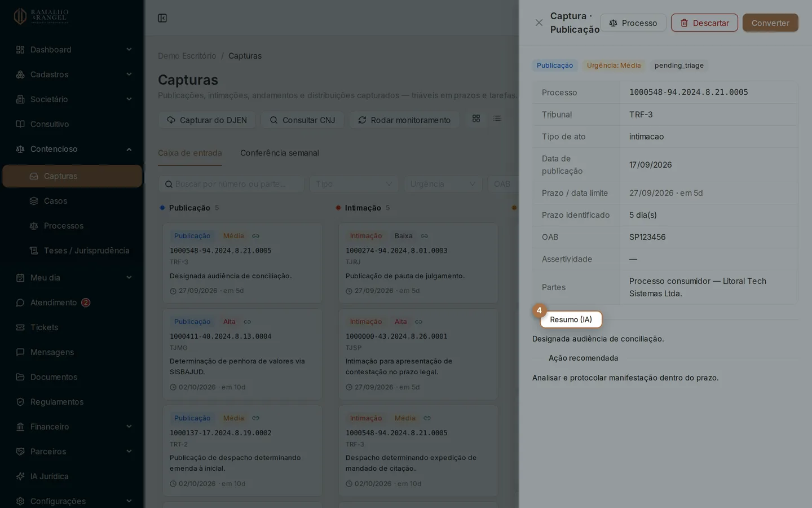
Task: Click the Rodar monitoramento button
Action: tap(404, 120)
